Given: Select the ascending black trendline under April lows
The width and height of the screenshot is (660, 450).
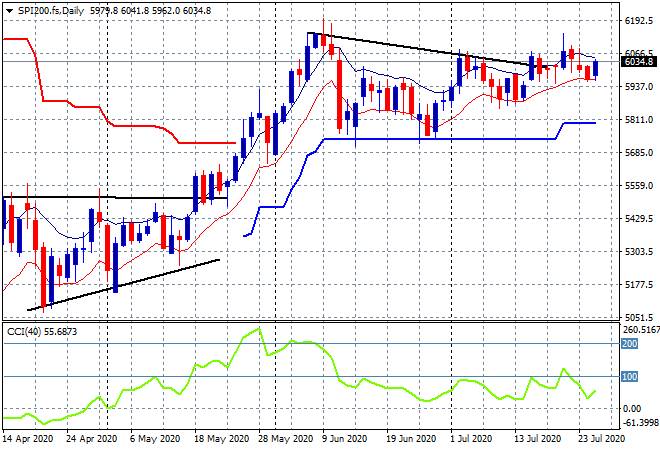Looking at the screenshot, I should click(126, 284).
